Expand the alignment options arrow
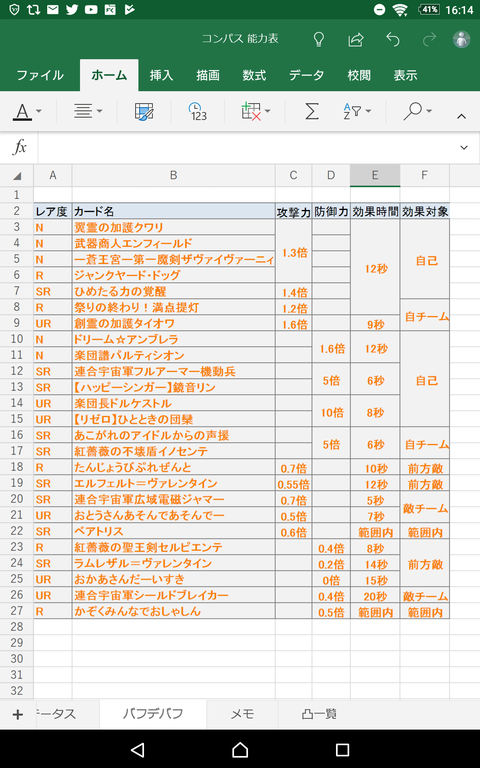 coord(99,112)
